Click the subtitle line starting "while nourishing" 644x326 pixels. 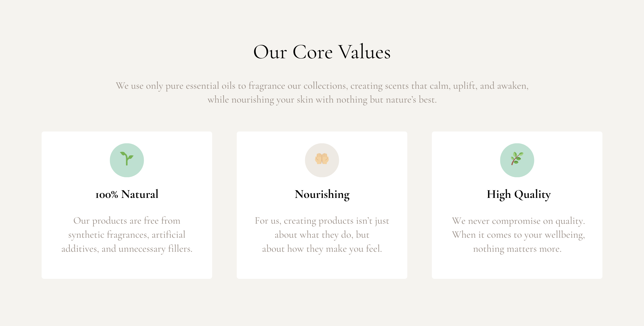322,100
